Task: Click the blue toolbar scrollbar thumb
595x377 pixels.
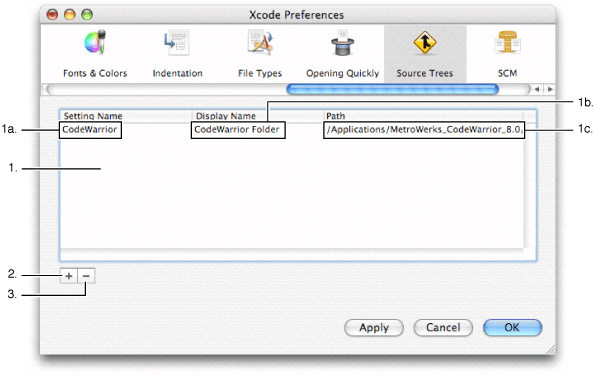Action: tap(392, 89)
